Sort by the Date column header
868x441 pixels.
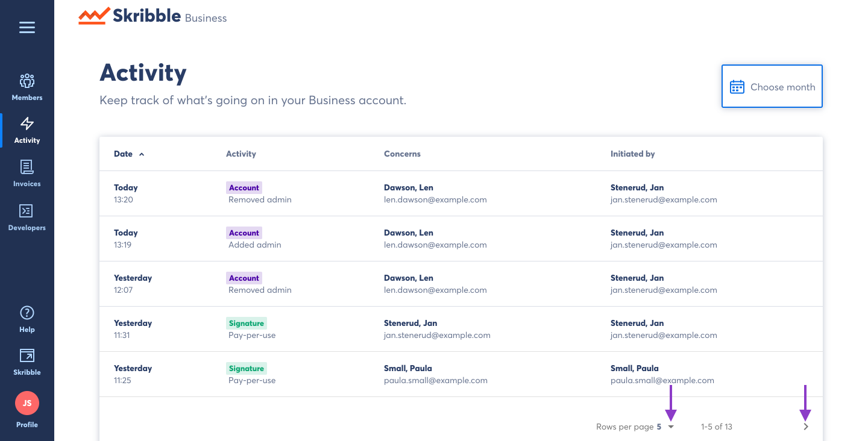click(123, 154)
